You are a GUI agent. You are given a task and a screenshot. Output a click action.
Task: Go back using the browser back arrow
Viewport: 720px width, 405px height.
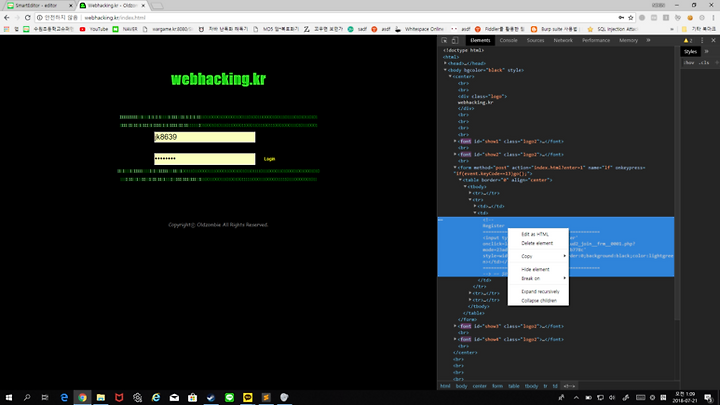click(6, 17)
